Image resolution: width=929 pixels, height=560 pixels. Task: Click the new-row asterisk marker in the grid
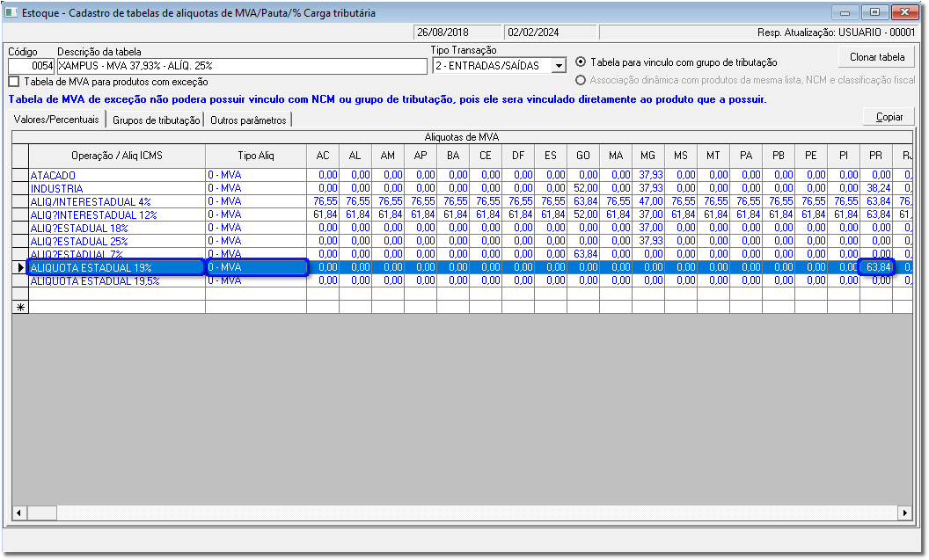21,307
